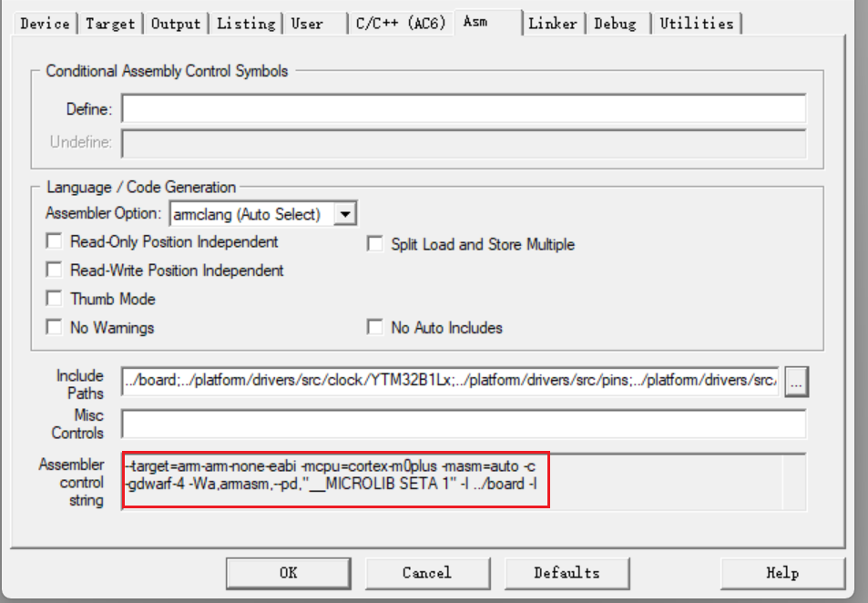Viewport: 868px width, 603px height.
Task: Toggle Split Load and Store Multiple
Action: tap(374, 244)
